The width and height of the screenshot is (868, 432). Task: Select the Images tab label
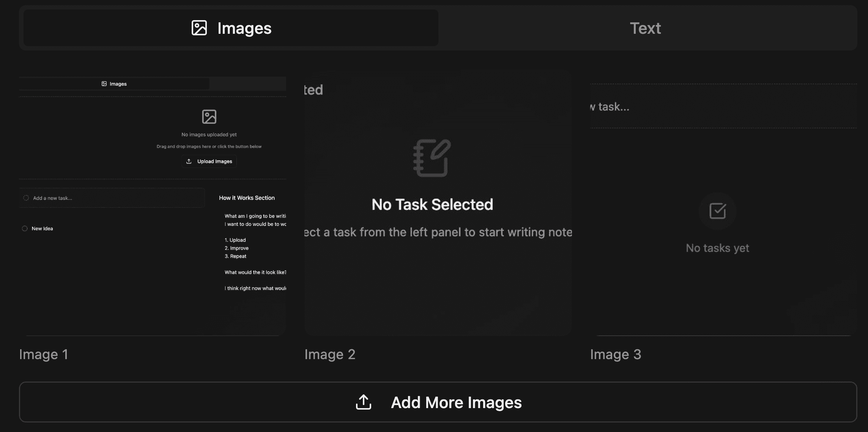pyautogui.click(x=244, y=28)
